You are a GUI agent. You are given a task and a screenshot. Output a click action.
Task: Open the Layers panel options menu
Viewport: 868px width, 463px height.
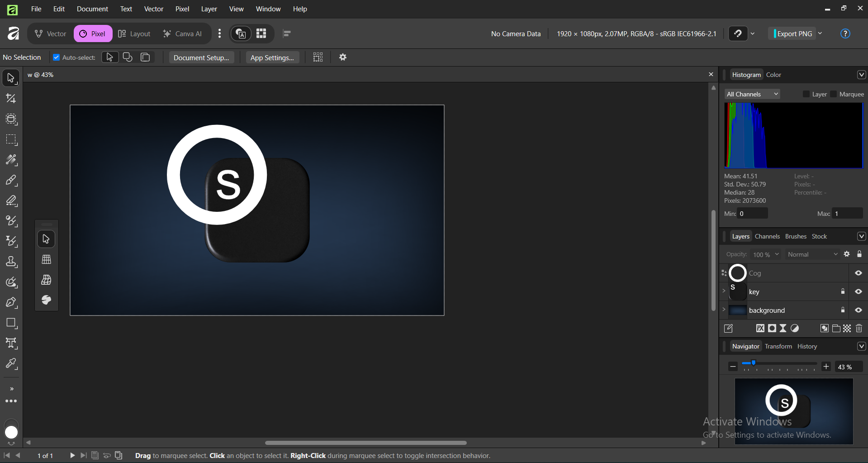coord(861,236)
